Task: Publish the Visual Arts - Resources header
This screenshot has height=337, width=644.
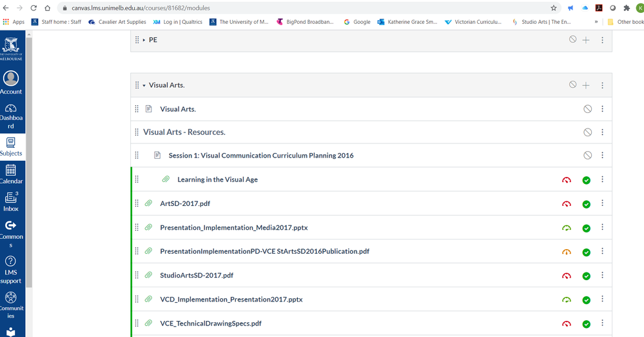Action: 587,132
